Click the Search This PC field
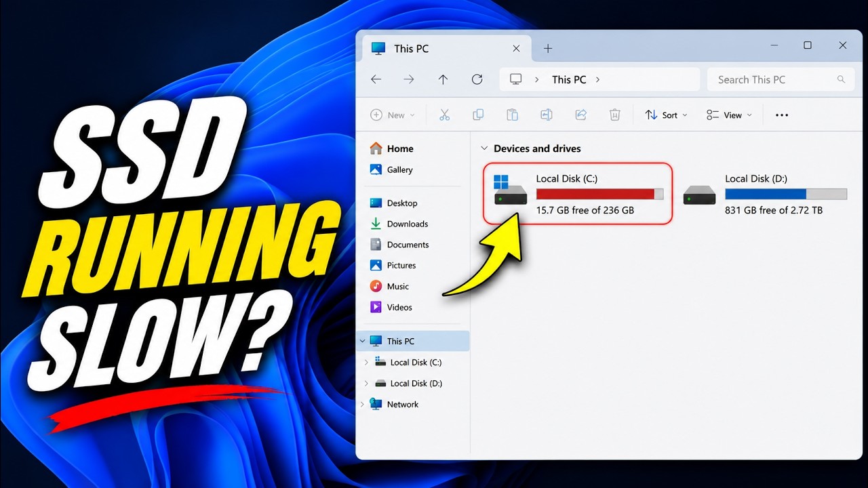 [x=780, y=79]
